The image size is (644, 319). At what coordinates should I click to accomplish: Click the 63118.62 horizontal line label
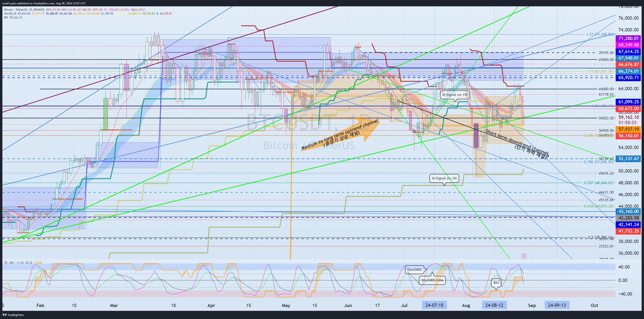(606, 94)
